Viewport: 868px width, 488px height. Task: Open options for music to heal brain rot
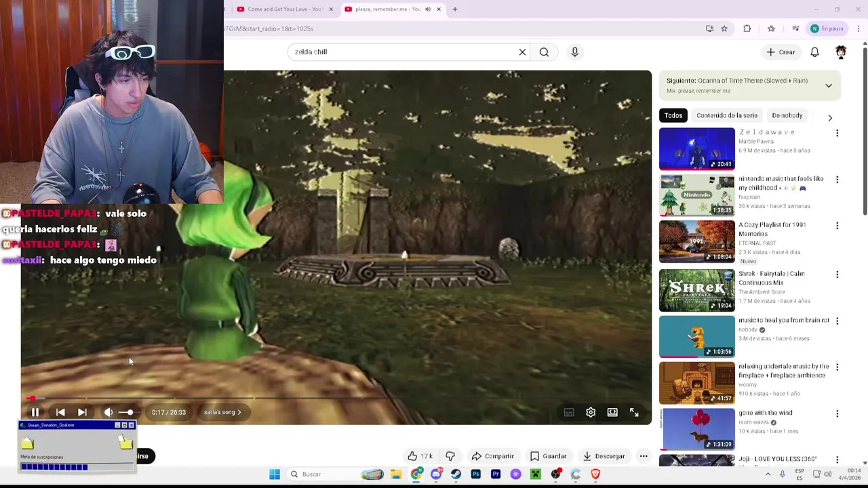[x=837, y=321]
